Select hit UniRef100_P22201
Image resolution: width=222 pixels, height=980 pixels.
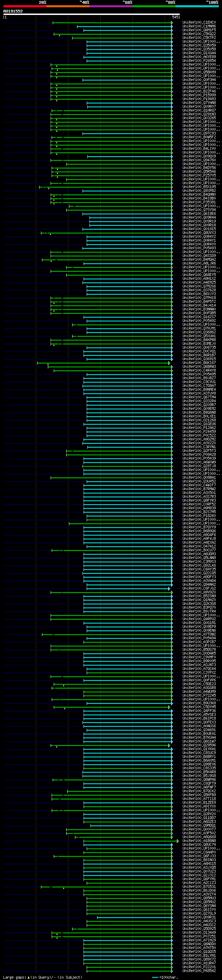[199, 967]
